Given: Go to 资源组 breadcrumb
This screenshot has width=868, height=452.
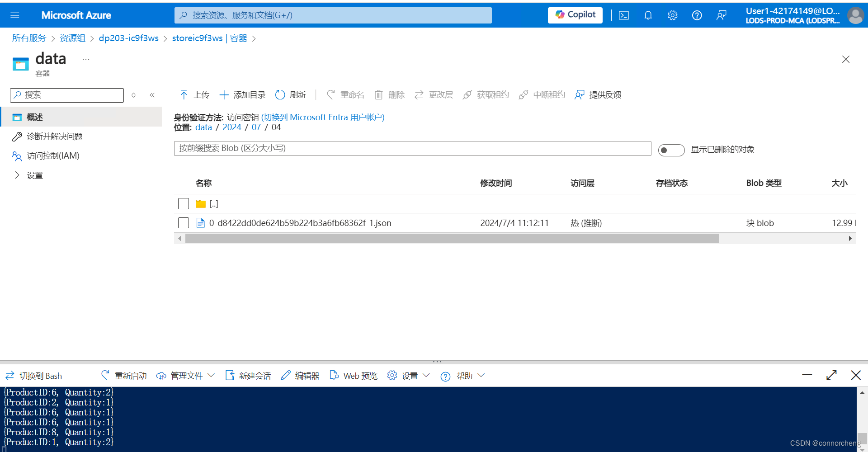Looking at the screenshot, I should click(72, 38).
